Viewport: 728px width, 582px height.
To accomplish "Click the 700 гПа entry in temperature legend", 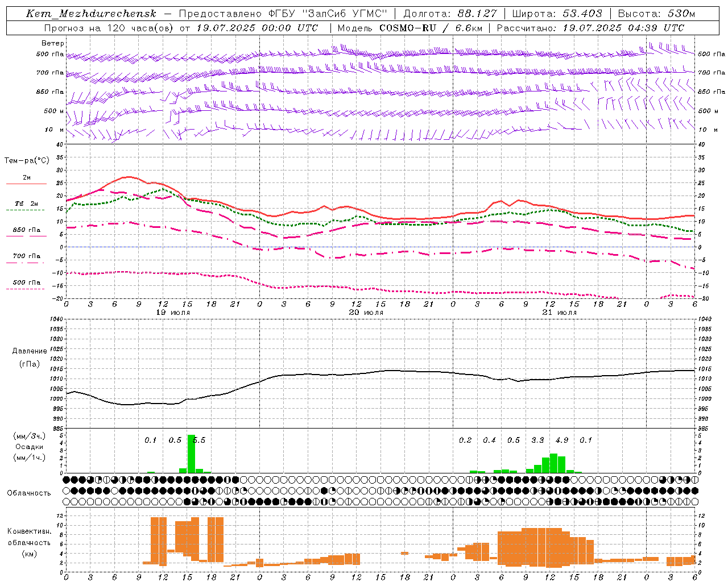I will pos(27,256).
